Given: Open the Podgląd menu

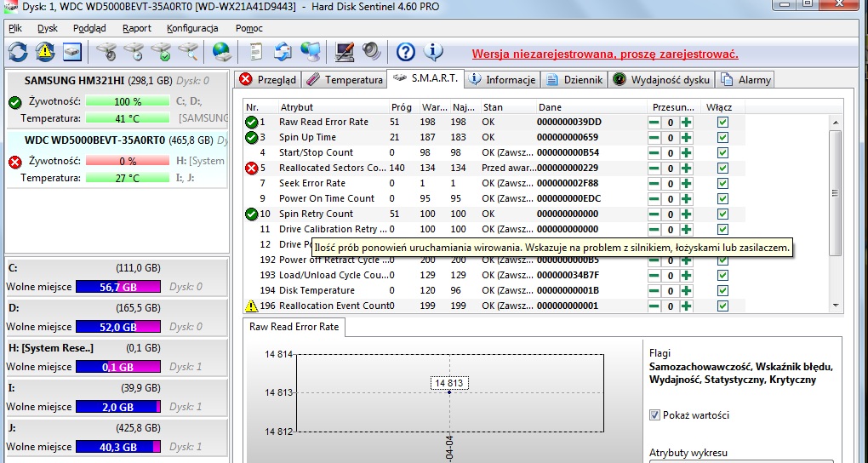Looking at the screenshot, I should [x=89, y=28].
